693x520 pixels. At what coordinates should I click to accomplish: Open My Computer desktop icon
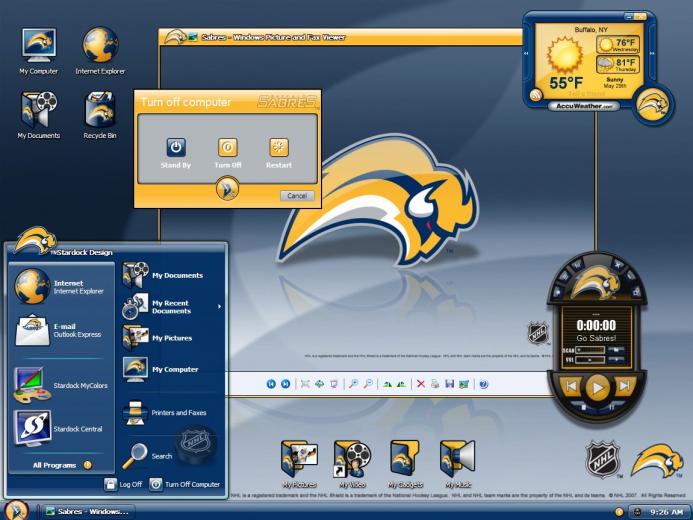pyautogui.click(x=38, y=51)
